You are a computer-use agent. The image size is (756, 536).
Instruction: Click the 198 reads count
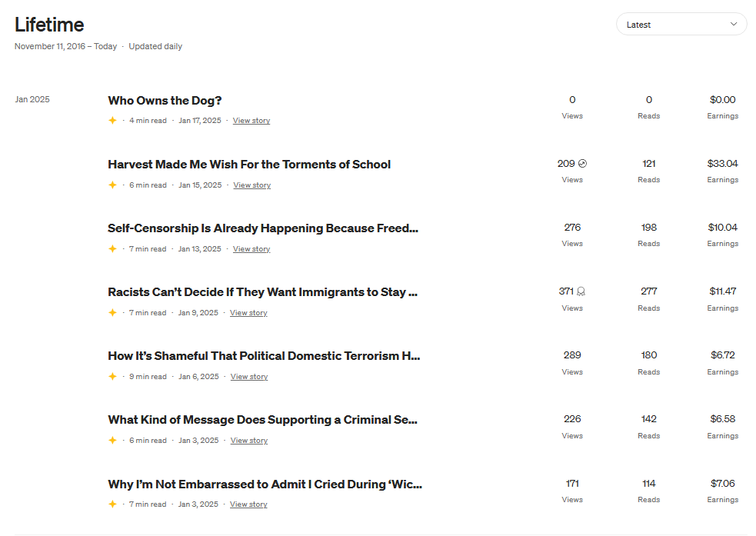coord(648,228)
